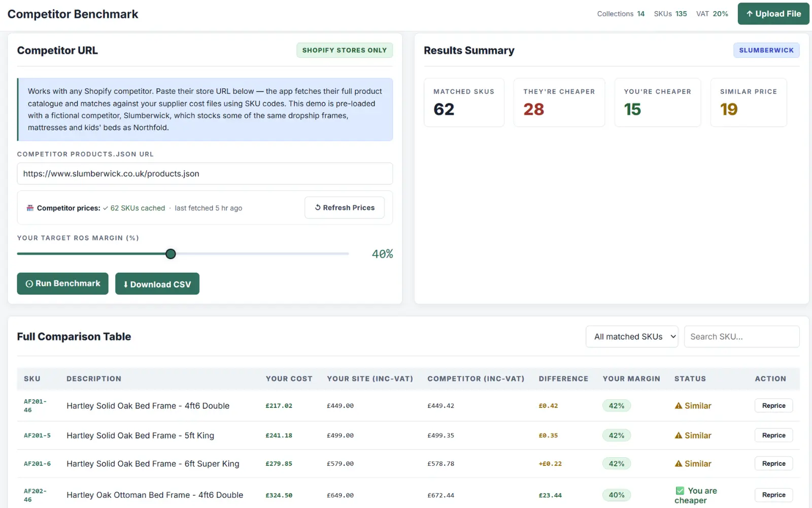The height and width of the screenshot is (508, 812).
Task: Click the SKUs 135 counter
Action: (x=670, y=14)
